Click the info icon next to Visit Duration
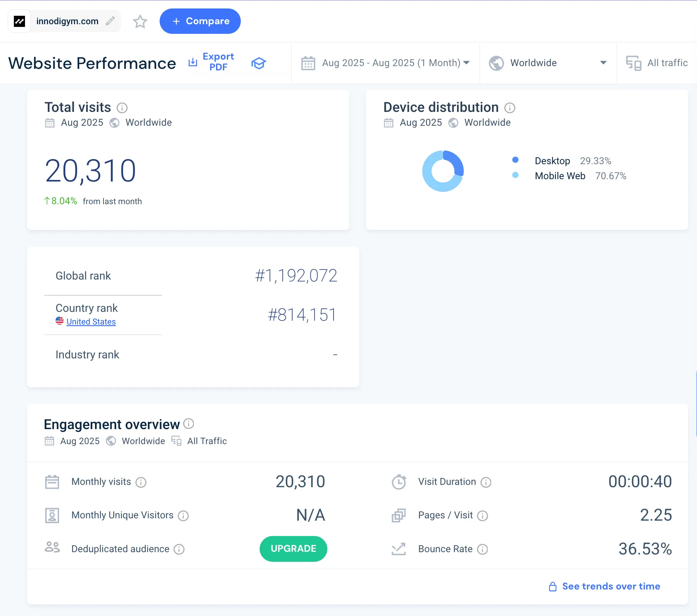This screenshot has width=697, height=616. (486, 482)
